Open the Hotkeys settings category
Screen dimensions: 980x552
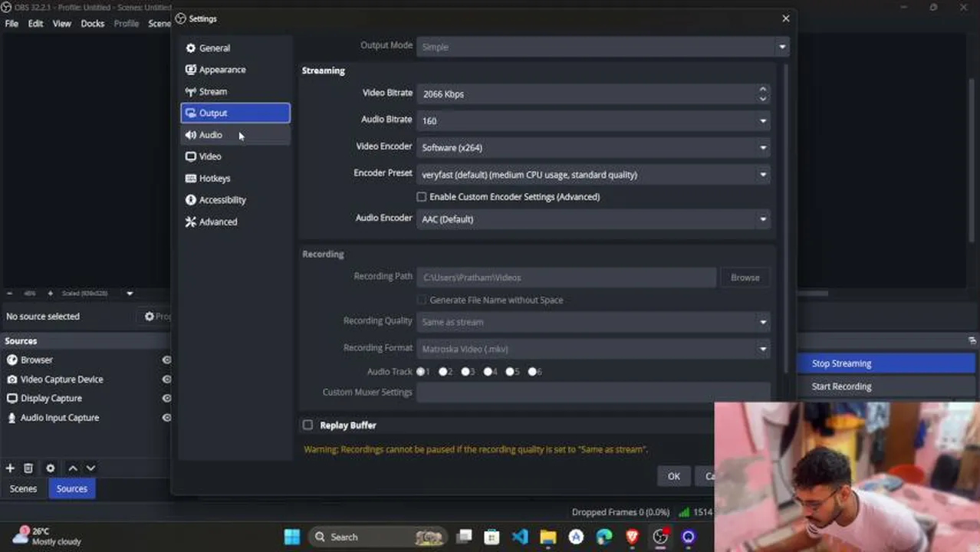pos(235,178)
